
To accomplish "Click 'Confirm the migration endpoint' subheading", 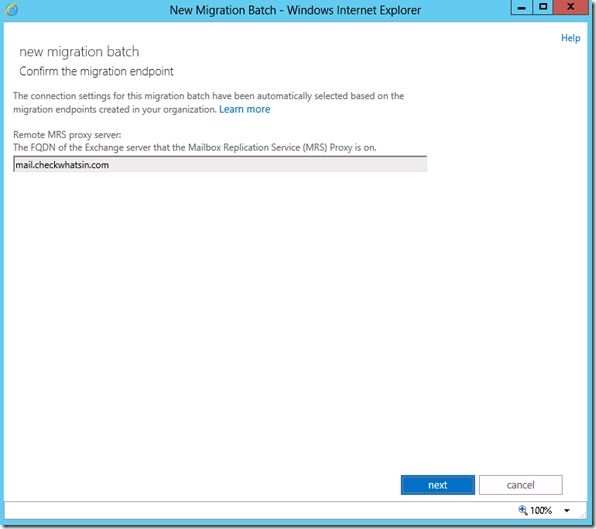I will tap(96, 71).
